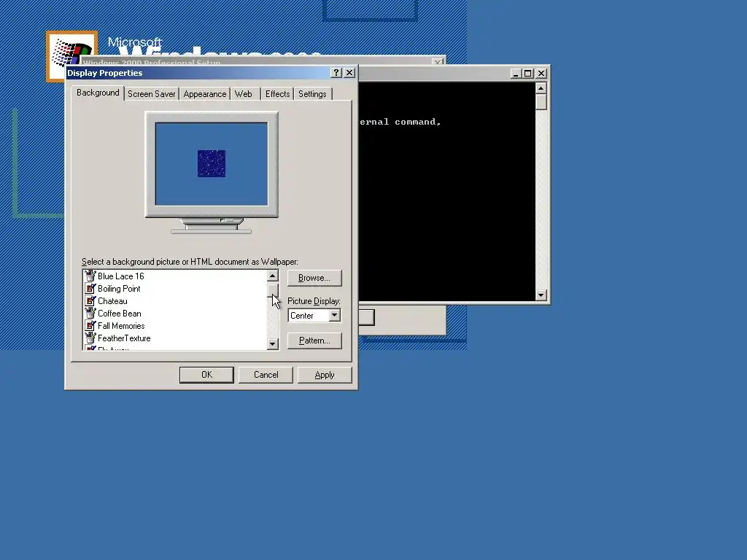
Task: Click the Chateau wallpaper icon
Action: point(90,300)
